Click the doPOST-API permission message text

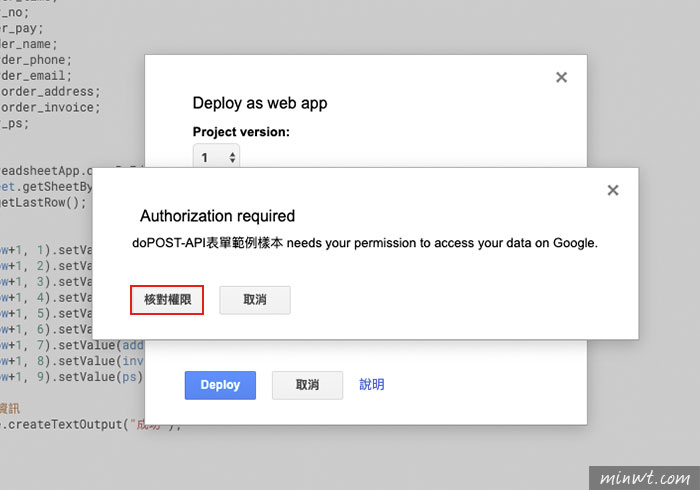click(x=364, y=242)
